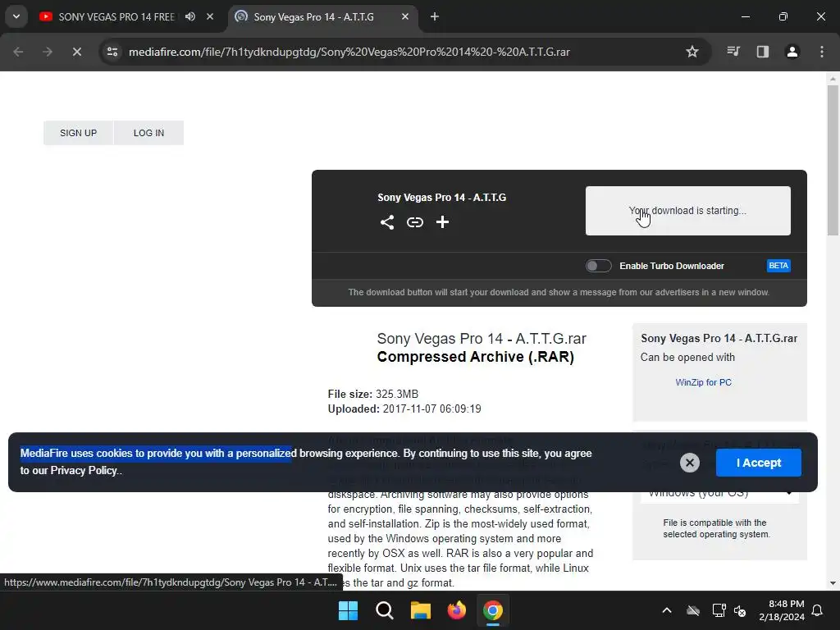
Task: Click the 'File size: 325.3MB' text
Action: (373, 395)
